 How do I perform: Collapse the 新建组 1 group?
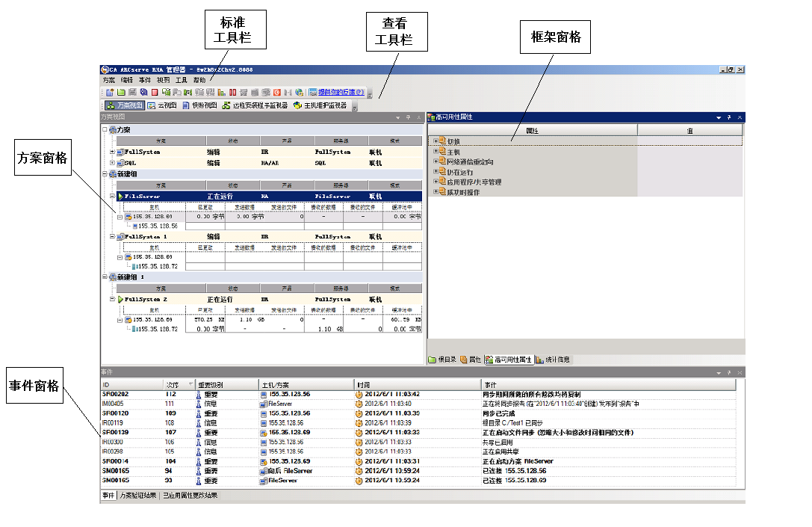tap(105, 277)
